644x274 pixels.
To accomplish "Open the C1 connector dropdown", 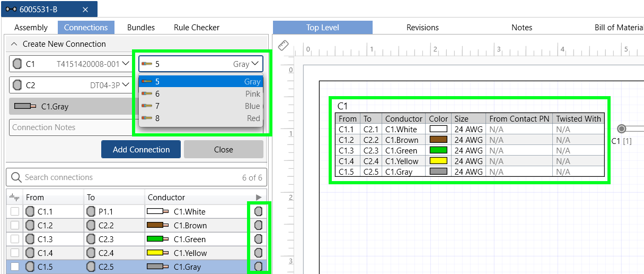I will (x=71, y=64).
